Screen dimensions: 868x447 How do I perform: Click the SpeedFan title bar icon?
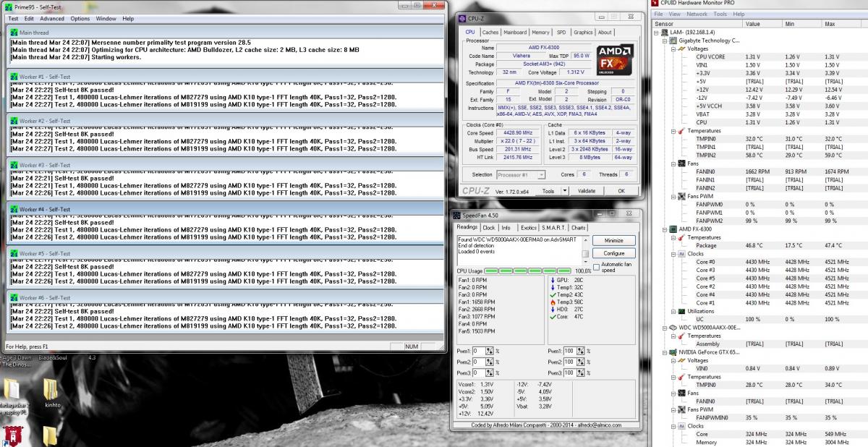(457, 216)
